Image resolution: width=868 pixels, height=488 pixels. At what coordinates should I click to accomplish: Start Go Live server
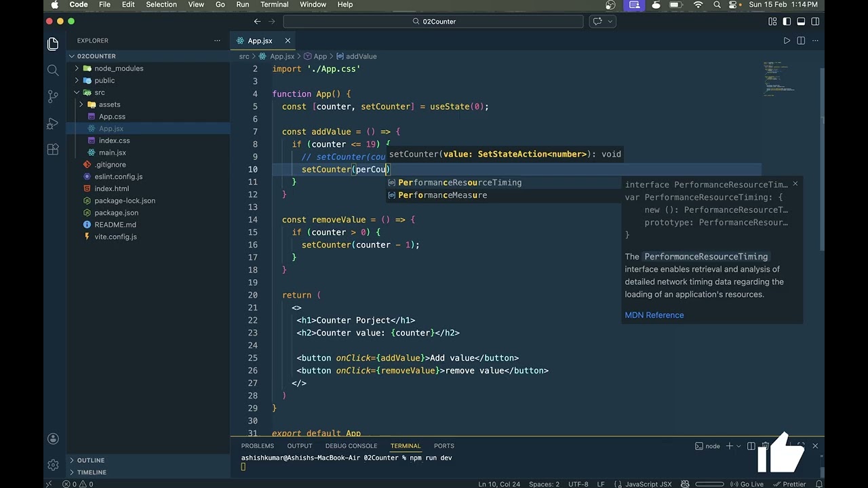[x=748, y=484]
